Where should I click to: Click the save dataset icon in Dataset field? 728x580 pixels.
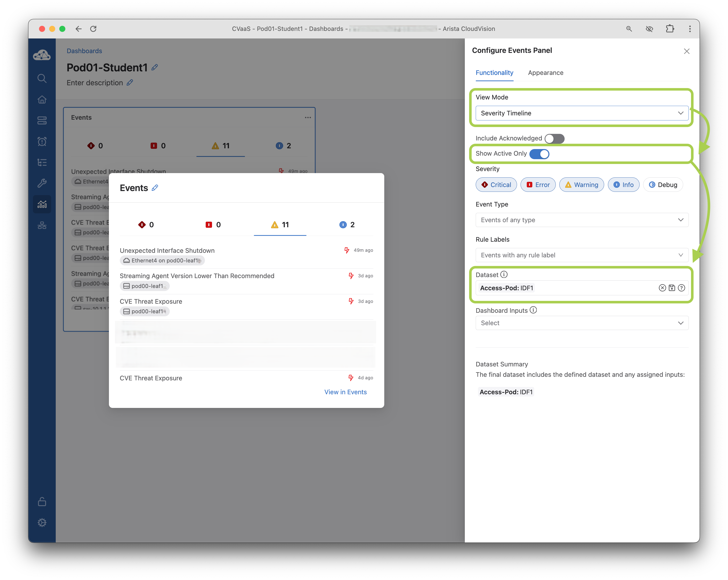pos(672,288)
